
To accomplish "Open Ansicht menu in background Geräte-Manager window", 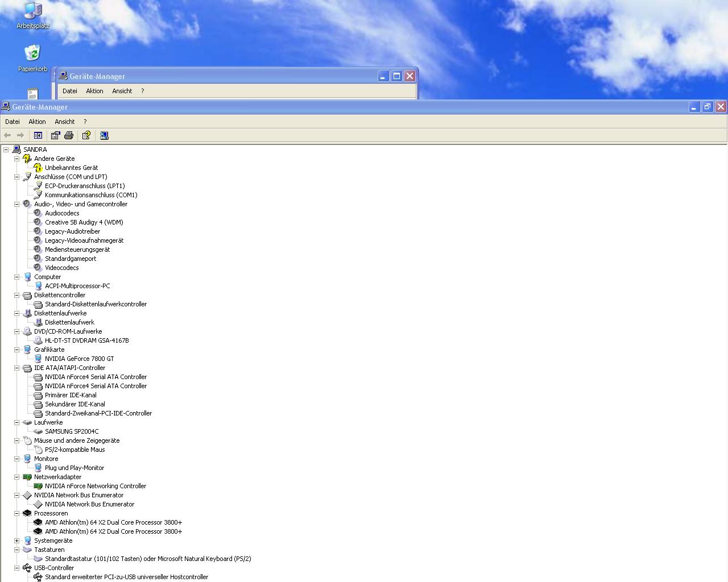I will pos(122,91).
